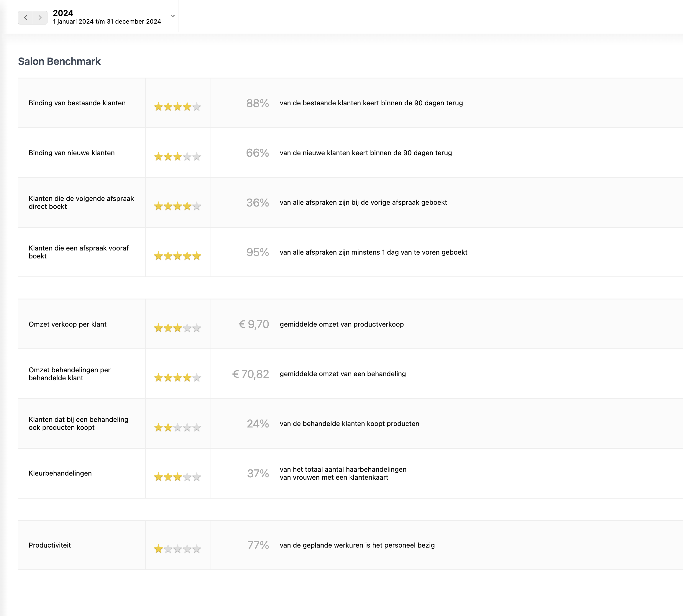Click the Salon Benchmark heading

[x=59, y=61]
